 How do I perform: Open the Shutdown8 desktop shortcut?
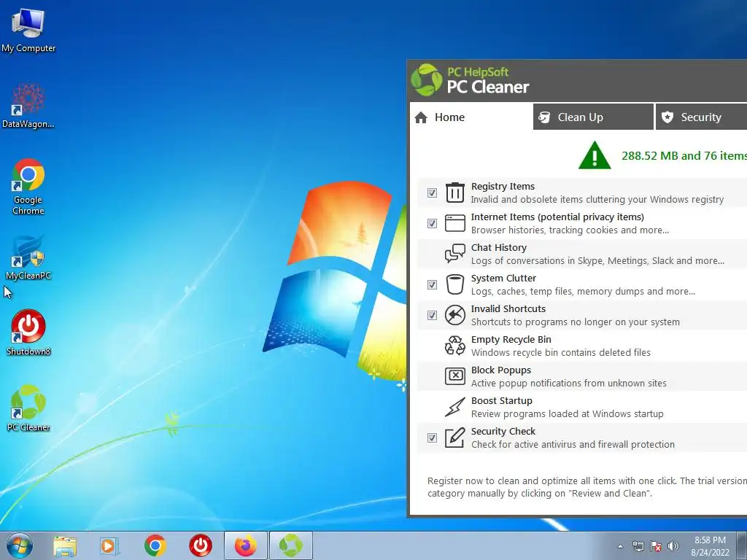point(28,332)
